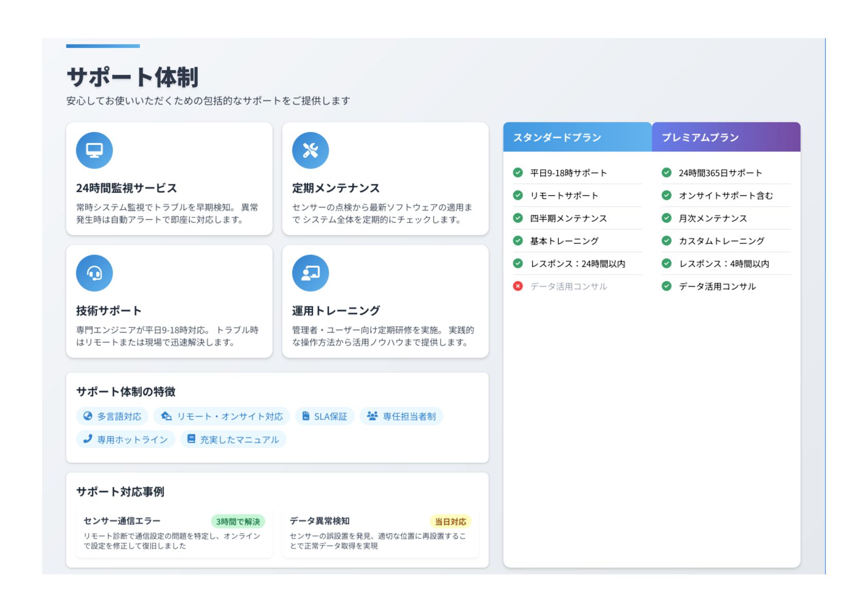Click the 定期メンテナンス card title
This screenshot has width=868, height=613.
336,188
